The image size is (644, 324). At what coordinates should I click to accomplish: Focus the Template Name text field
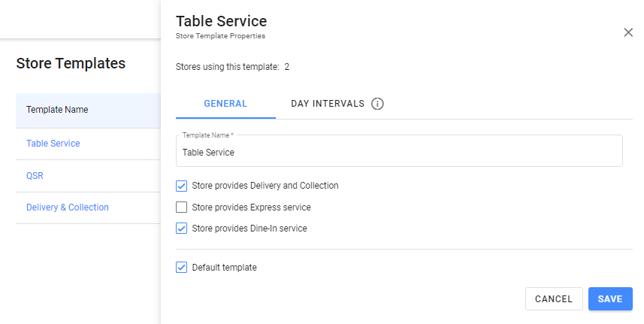click(398, 152)
